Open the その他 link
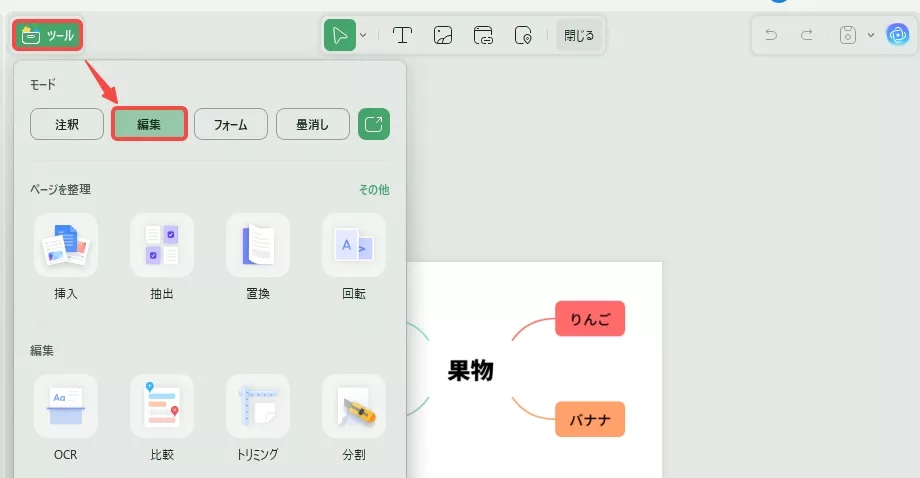 coord(374,189)
